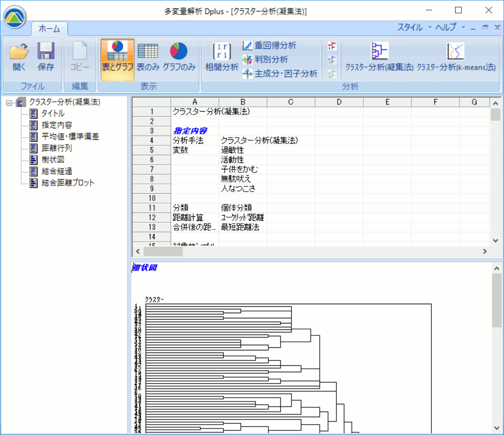Click the 指定内容 blue heading cell
504x435 pixels.
pos(195,131)
